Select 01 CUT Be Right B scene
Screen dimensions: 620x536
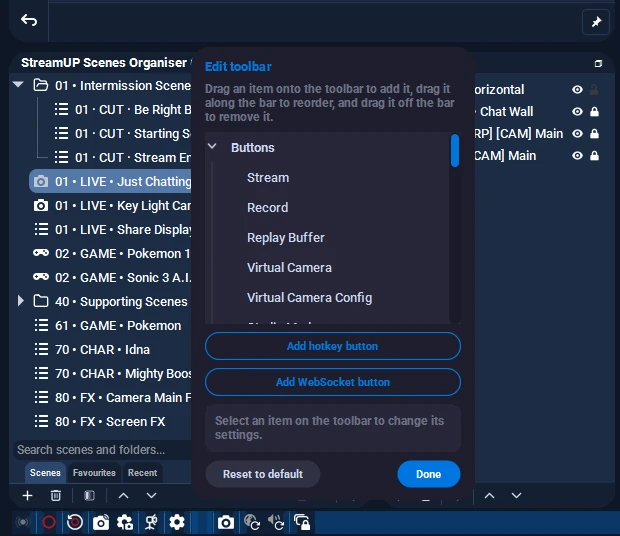(x=121, y=109)
